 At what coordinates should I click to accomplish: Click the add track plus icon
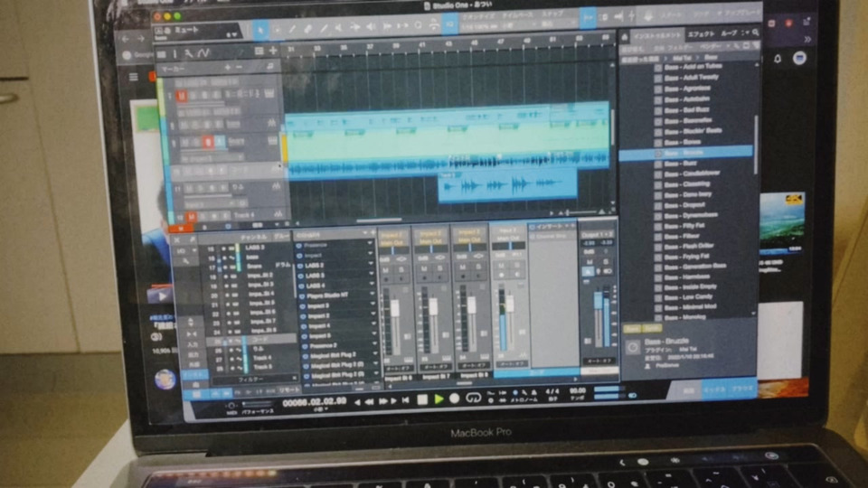tap(273, 51)
